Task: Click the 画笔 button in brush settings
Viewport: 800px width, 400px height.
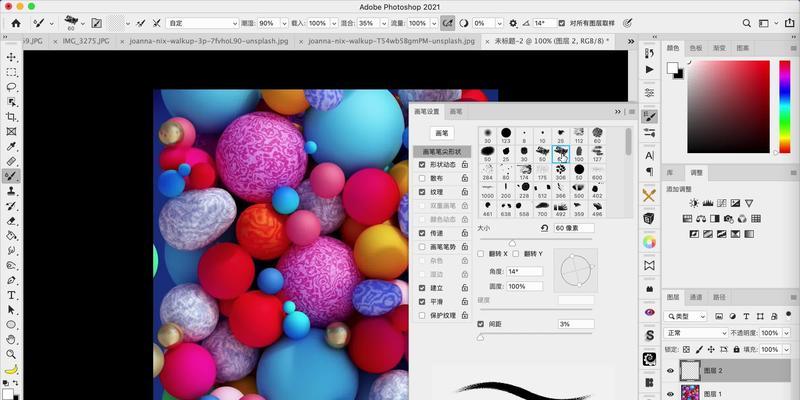Action: click(x=442, y=133)
